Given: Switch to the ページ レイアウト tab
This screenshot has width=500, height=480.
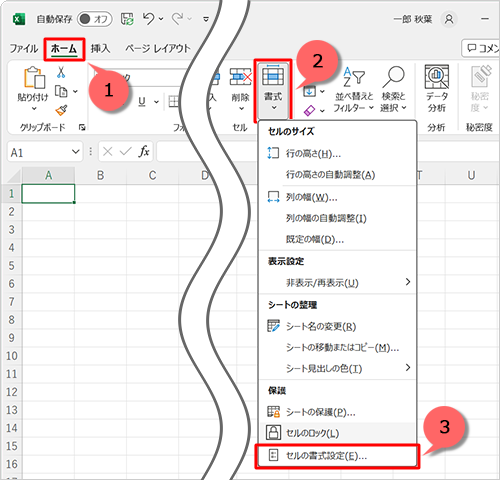Looking at the screenshot, I should click(158, 49).
